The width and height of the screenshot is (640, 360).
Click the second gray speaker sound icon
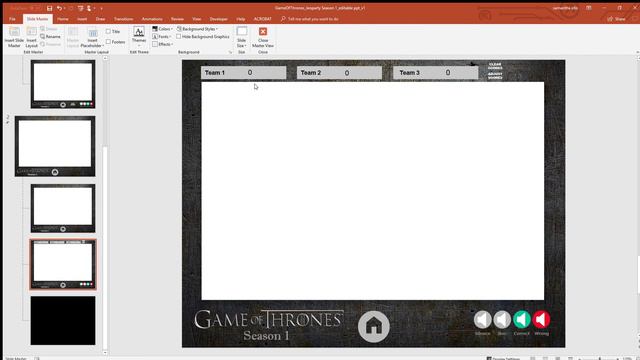(x=502, y=320)
